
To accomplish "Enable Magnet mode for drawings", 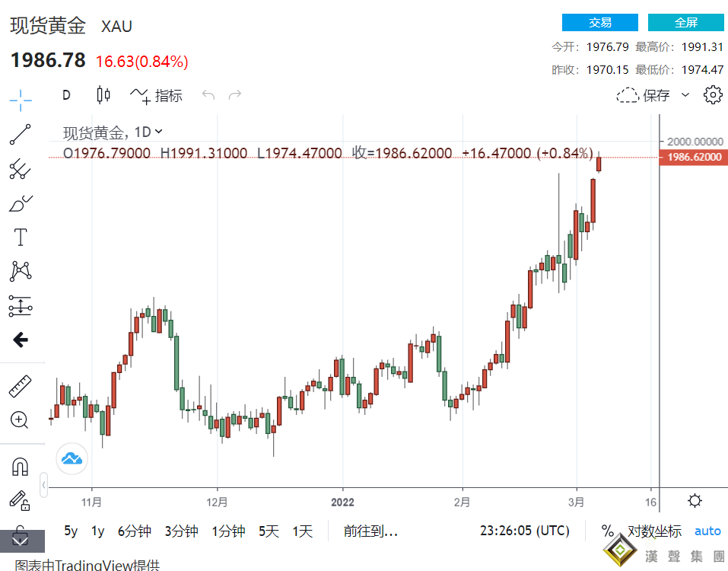I will click(21, 467).
